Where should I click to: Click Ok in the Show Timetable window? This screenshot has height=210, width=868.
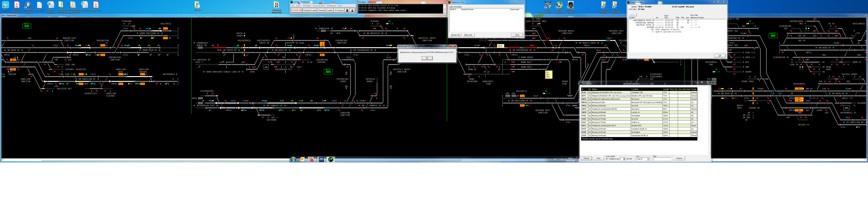pyautogui.click(x=719, y=56)
